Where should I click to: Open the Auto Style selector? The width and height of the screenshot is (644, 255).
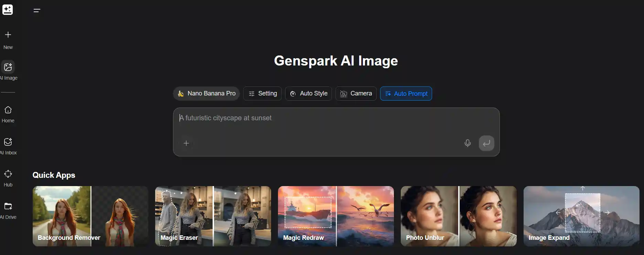pyautogui.click(x=309, y=93)
